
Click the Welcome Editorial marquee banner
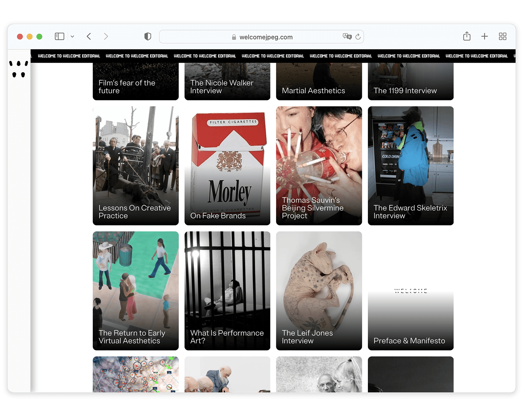tap(273, 56)
